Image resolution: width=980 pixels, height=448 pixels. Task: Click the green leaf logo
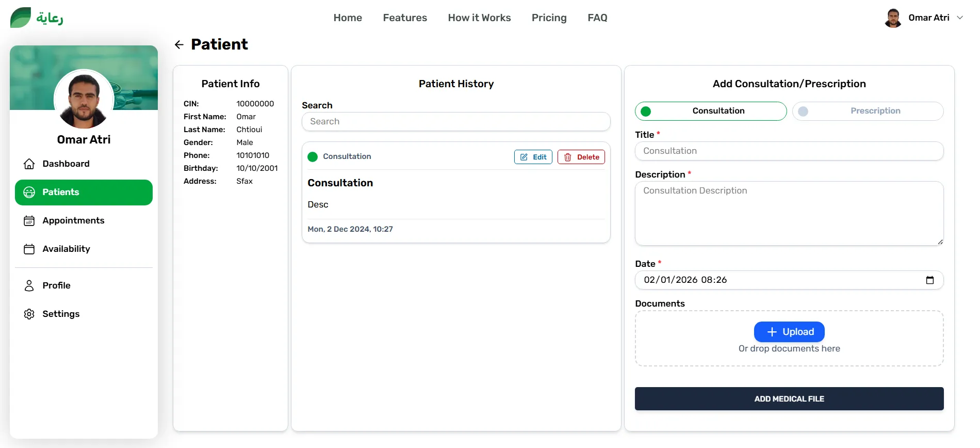tap(21, 18)
